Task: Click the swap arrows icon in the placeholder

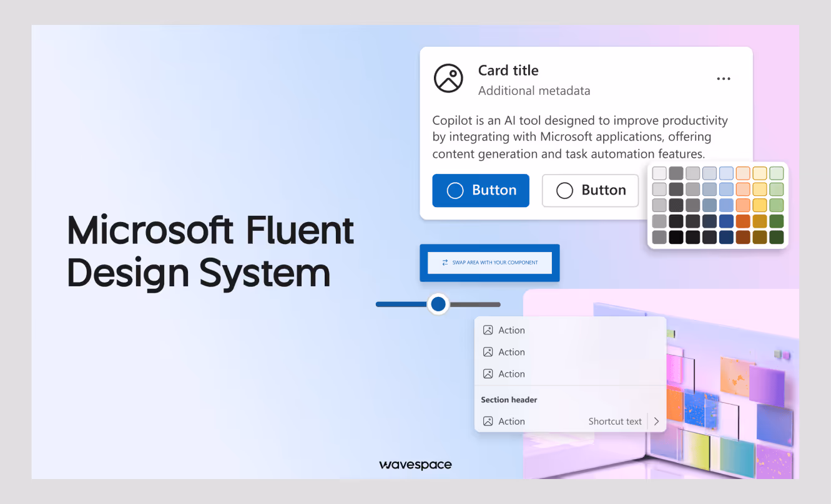Action: [x=445, y=263]
